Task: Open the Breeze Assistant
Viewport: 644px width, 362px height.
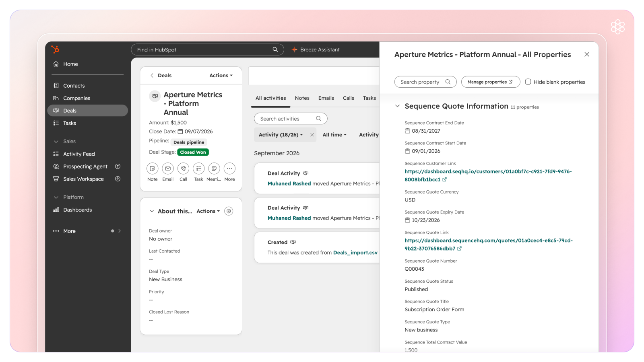Action: (x=316, y=49)
